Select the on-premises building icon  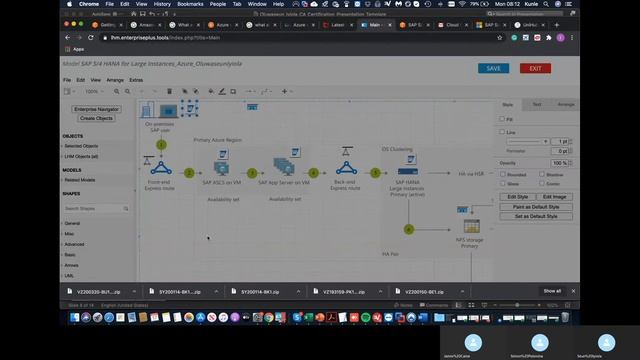147,109
